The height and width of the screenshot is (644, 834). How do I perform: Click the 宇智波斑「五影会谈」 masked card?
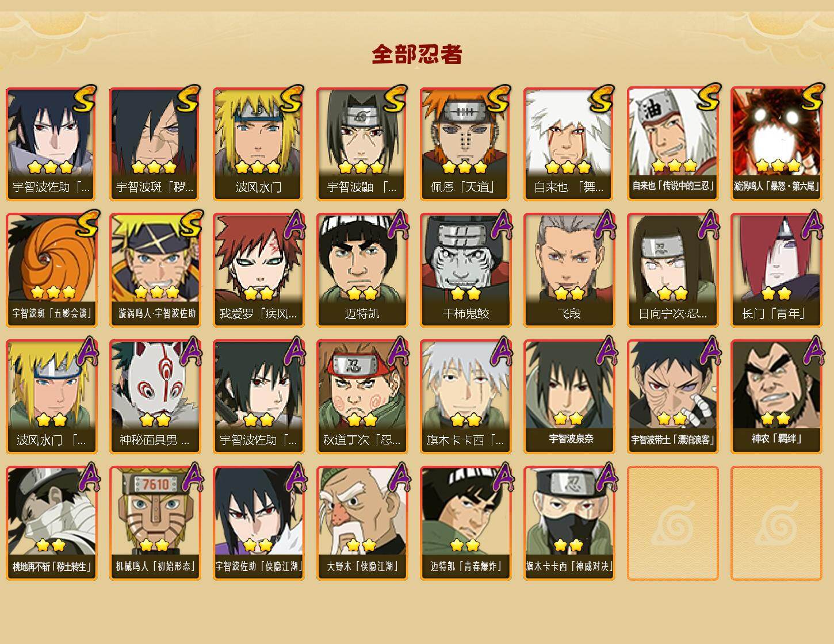click(52, 270)
